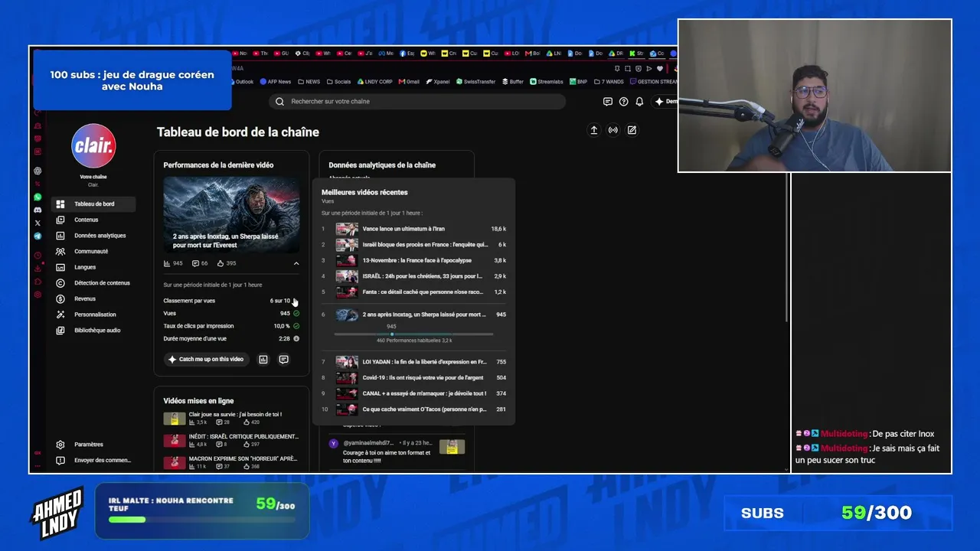Click the CANAL + video thumbnail

[347, 393]
